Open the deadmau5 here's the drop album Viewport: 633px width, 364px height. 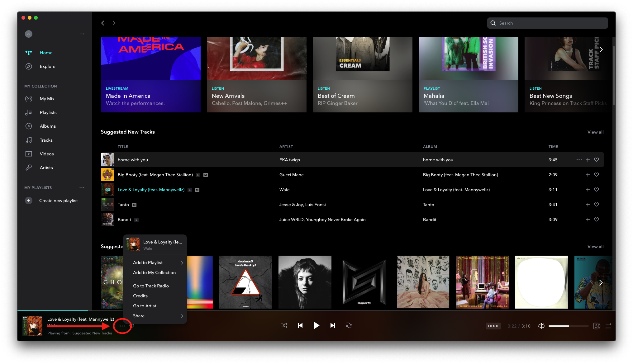click(246, 282)
